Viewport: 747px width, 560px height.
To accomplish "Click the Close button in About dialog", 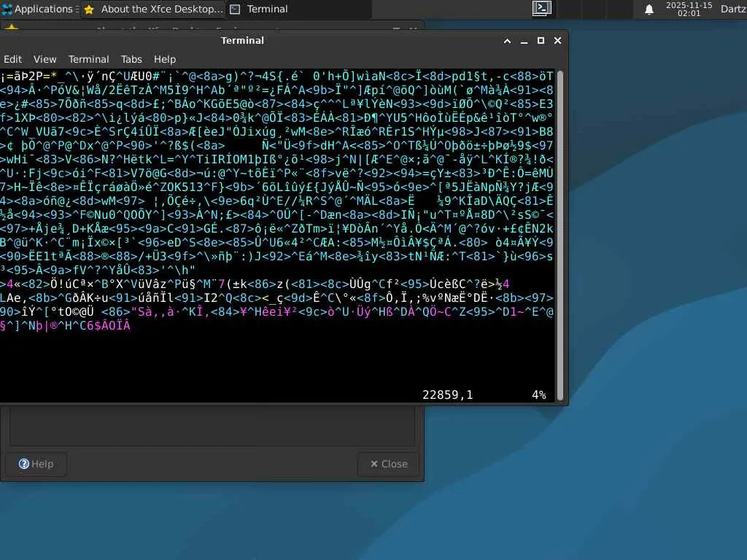I will (389, 464).
